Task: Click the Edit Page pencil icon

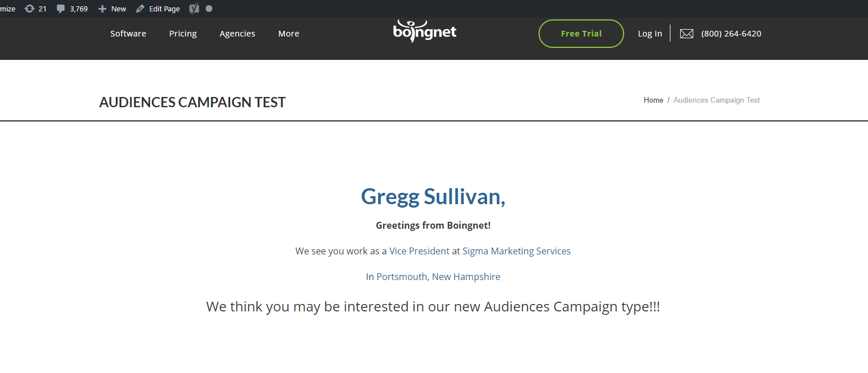Action: pyautogui.click(x=140, y=9)
